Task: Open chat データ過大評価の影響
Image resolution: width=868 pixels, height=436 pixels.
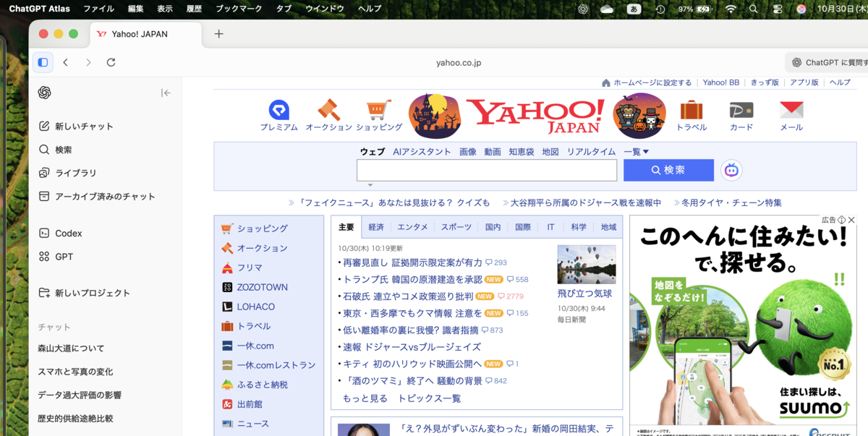Action: (80, 395)
